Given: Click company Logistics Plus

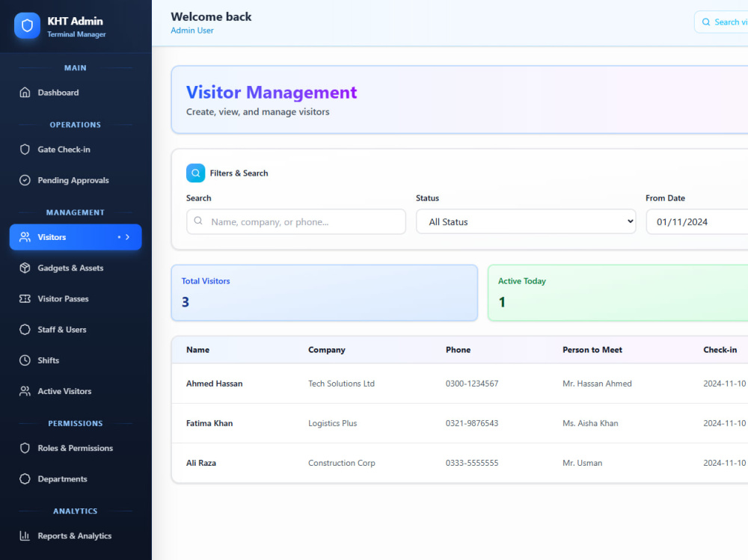Looking at the screenshot, I should click(333, 423).
